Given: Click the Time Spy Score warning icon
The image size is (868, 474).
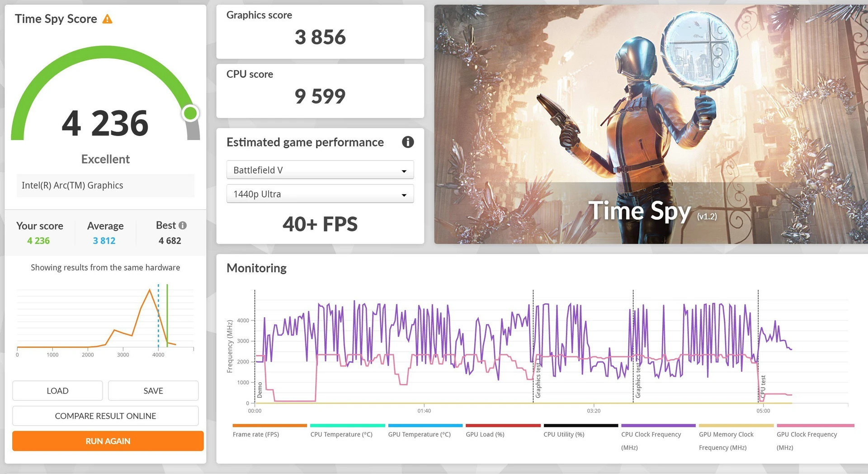Looking at the screenshot, I should click(x=107, y=19).
